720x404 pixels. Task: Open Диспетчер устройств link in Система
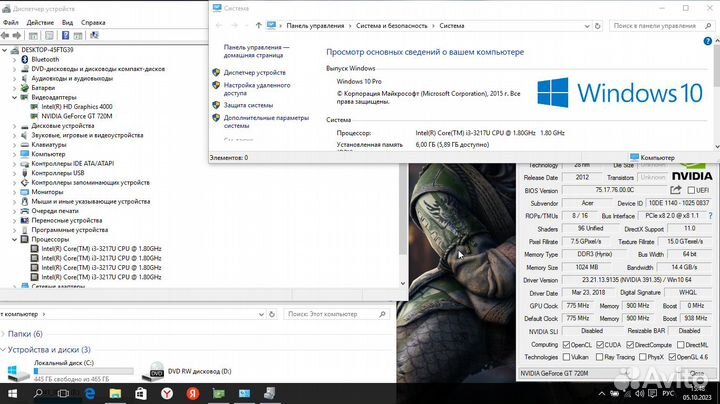[x=254, y=73]
